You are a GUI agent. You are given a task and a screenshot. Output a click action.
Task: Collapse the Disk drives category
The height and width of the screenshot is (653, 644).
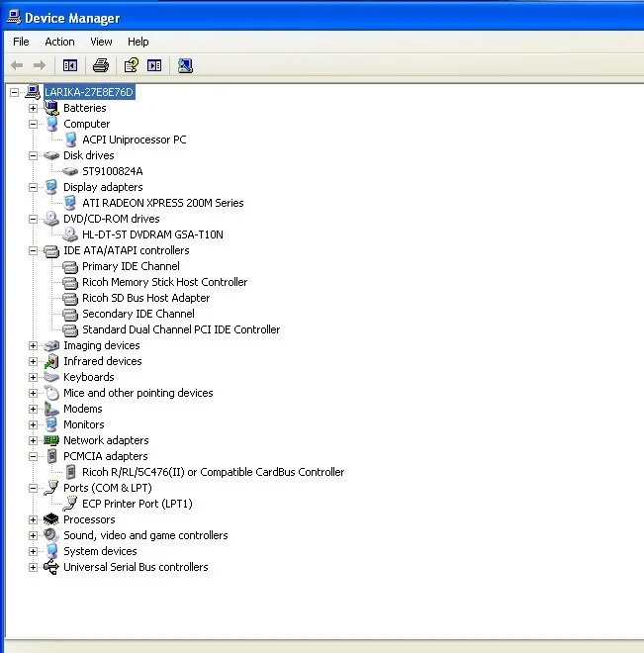[33, 155]
